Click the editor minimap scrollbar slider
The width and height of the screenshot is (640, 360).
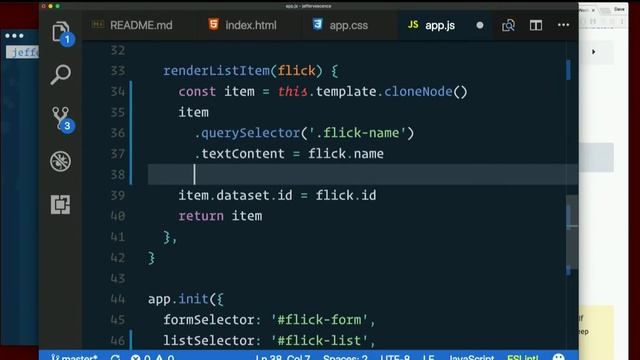tap(572, 233)
